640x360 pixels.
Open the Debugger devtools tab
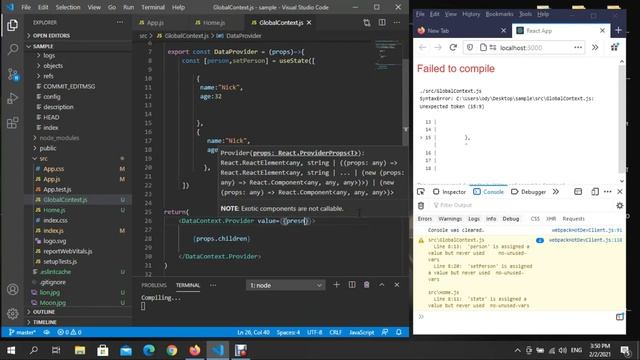pos(529,191)
